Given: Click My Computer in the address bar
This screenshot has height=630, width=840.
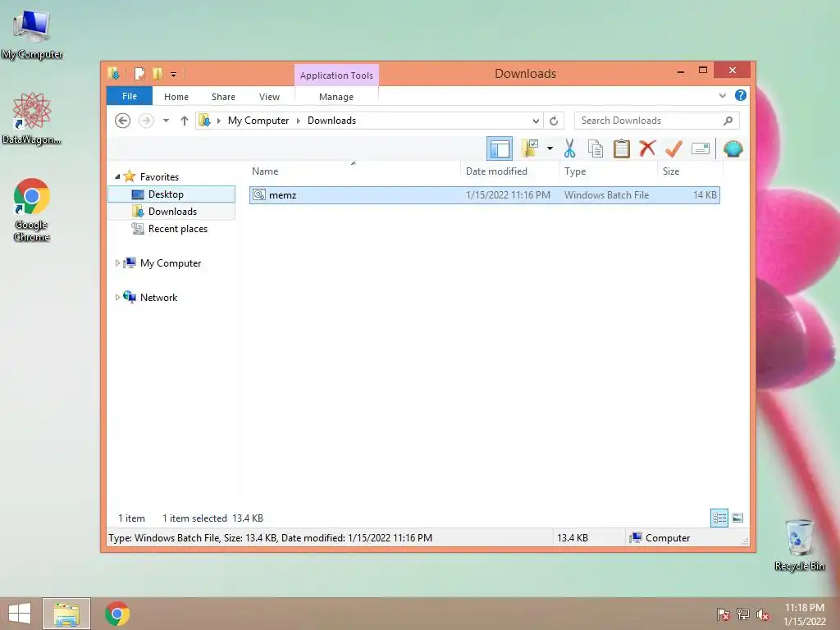Looking at the screenshot, I should [x=258, y=121].
